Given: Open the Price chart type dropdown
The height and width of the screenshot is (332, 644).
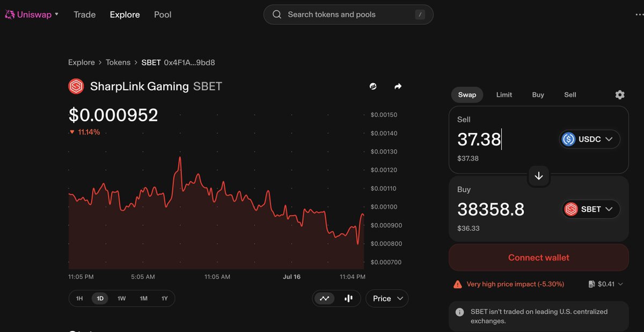Looking at the screenshot, I should (387, 298).
